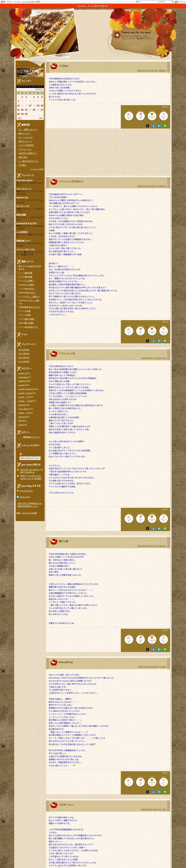This screenshot has width=186, height=868.
Task: Click いいね reaction under リフレッシュ日 Part 2
Action: coord(129,331)
